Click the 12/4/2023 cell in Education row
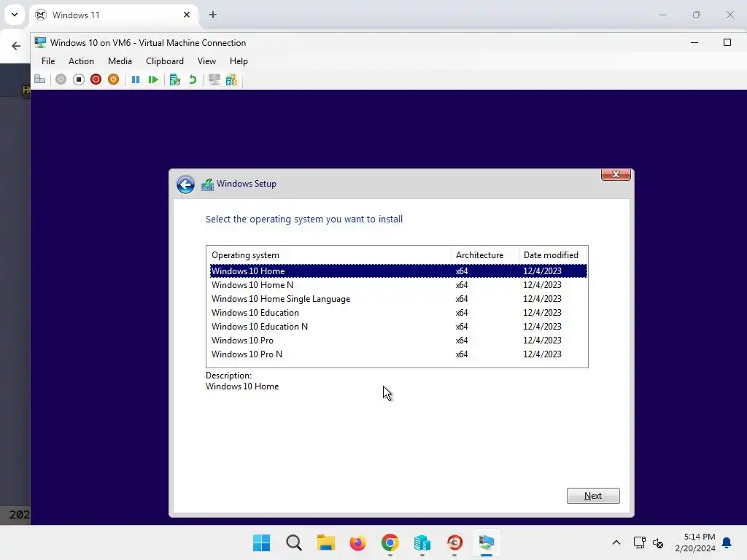The height and width of the screenshot is (560, 747). pos(542,312)
